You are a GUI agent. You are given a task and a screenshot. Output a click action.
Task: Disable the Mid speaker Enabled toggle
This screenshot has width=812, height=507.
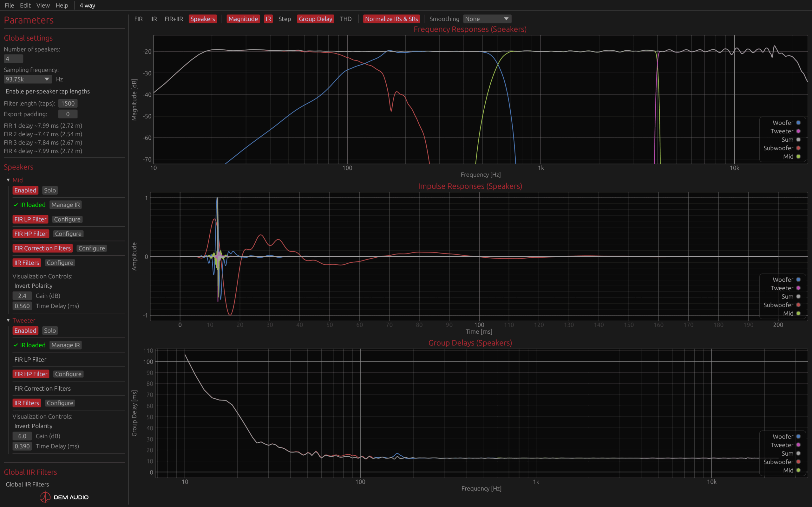pyautogui.click(x=25, y=190)
